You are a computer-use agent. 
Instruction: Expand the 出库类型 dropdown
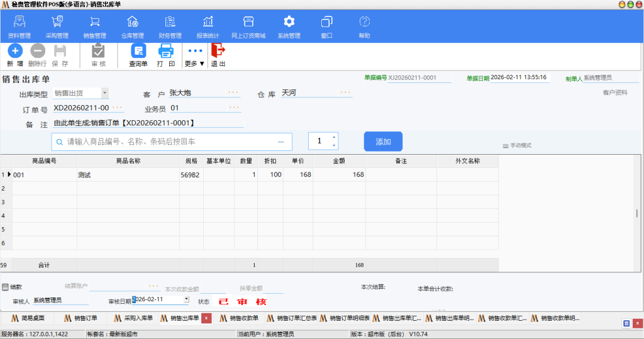coord(104,93)
